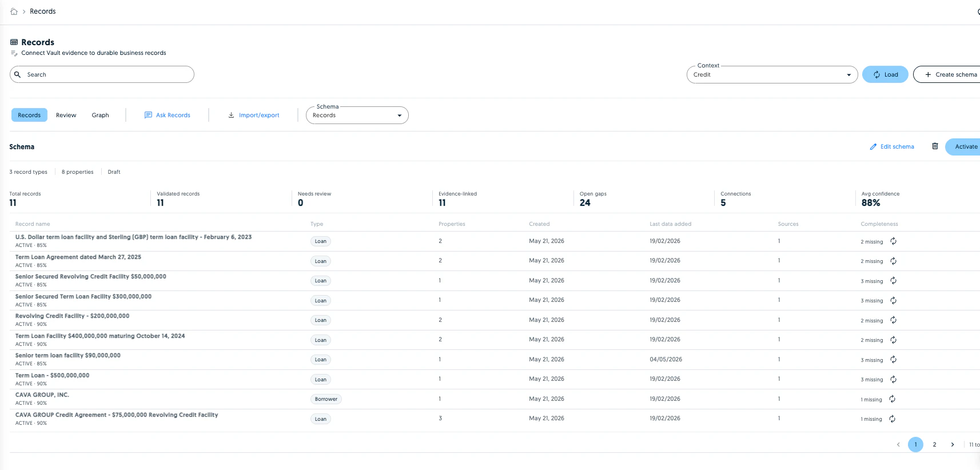Click Connections value 5

[x=723, y=203]
